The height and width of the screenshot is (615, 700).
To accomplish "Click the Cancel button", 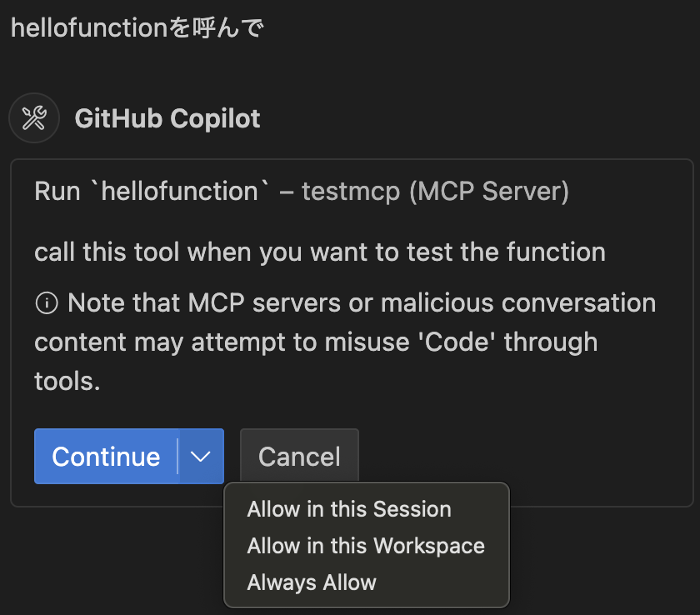I will [x=299, y=457].
